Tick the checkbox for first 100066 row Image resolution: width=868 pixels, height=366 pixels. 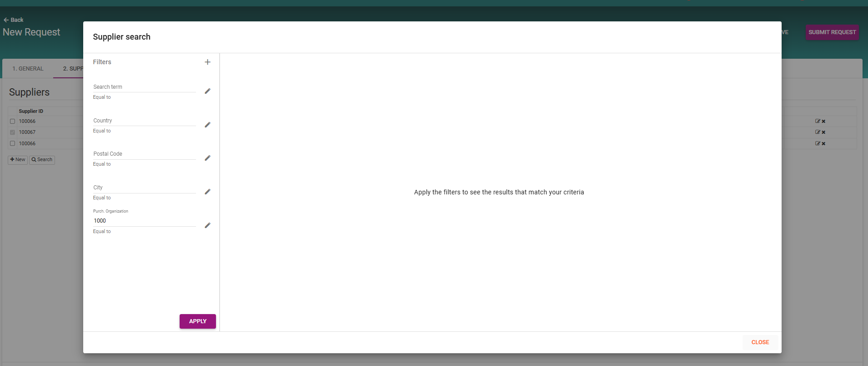pos(13,122)
